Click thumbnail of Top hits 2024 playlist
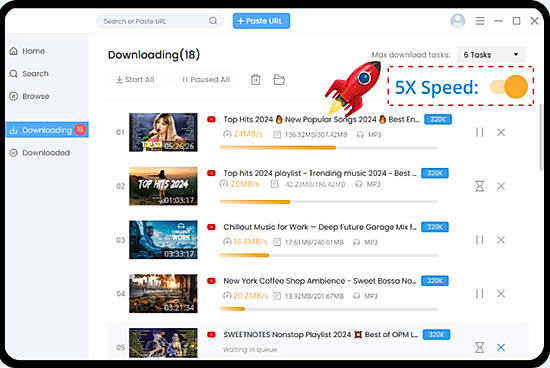 163,186
